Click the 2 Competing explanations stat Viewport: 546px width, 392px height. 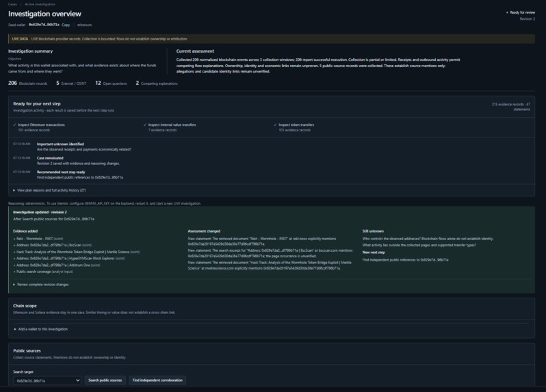157,83
